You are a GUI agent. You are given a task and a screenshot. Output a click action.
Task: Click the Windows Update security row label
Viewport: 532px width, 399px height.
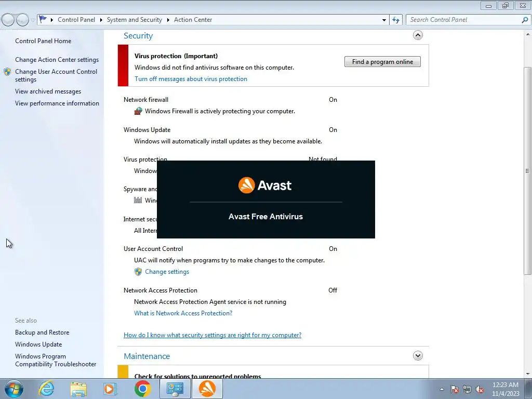point(147,129)
